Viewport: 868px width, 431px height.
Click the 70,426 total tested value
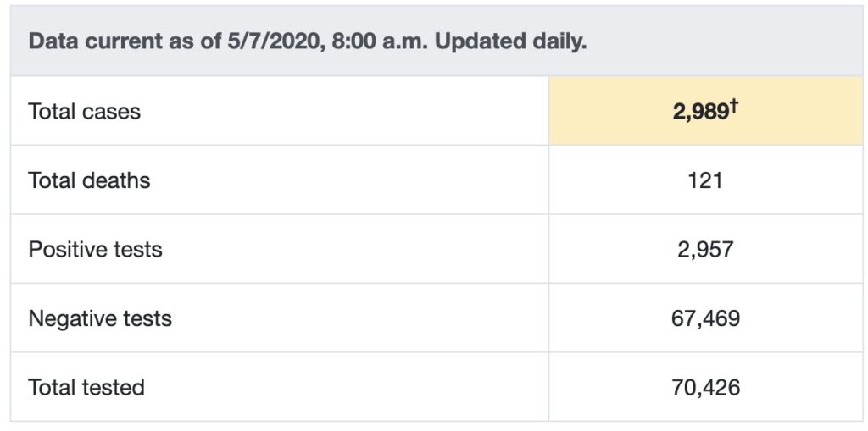(x=705, y=388)
